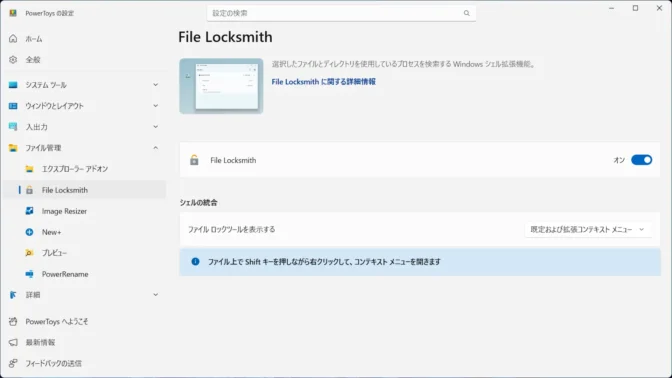The height and width of the screenshot is (378, 672).
Task: Click the Send Feedback icon
Action: [x=13, y=363]
